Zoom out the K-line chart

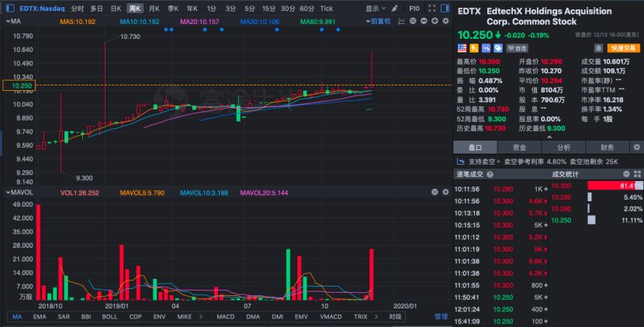pos(424,21)
